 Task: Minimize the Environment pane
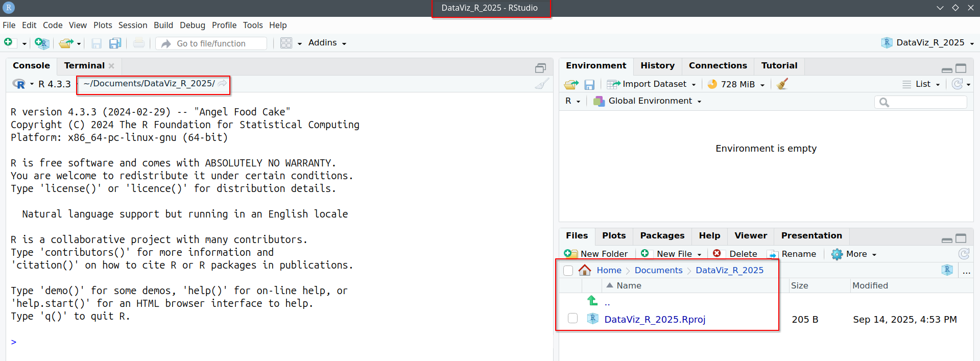tap(947, 69)
